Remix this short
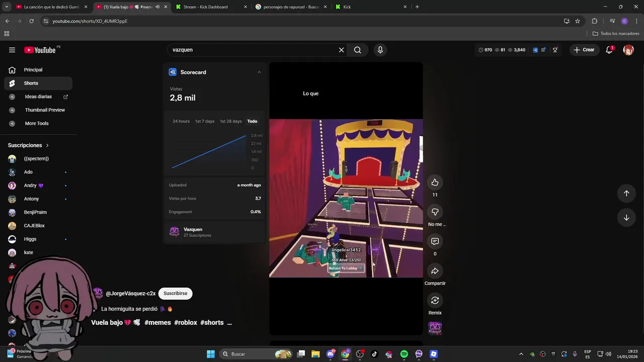 point(435,300)
